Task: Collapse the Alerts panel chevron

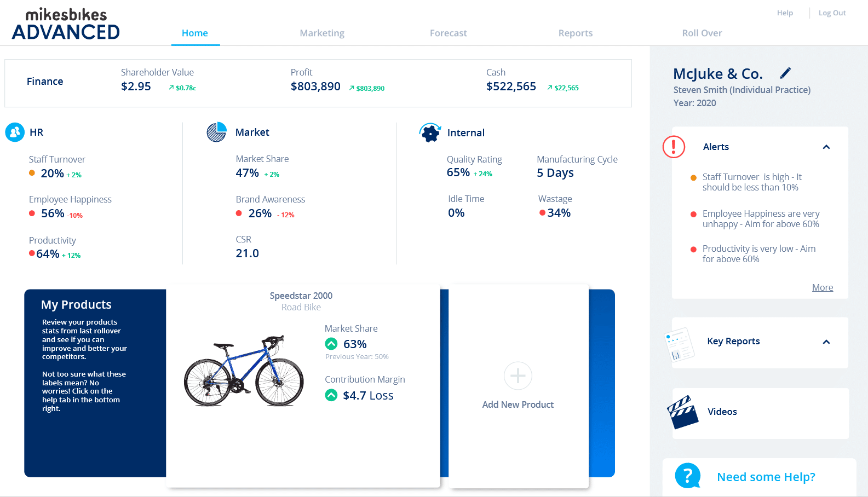Action: tap(826, 147)
